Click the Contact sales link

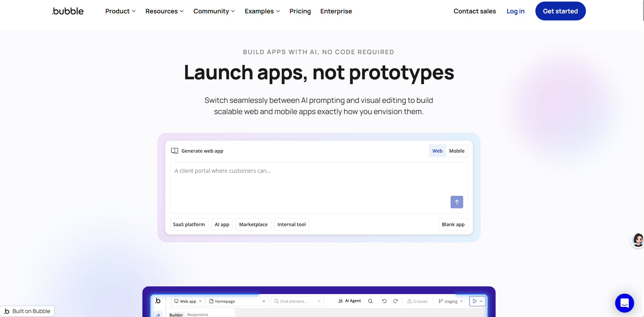click(x=475, y=11)
